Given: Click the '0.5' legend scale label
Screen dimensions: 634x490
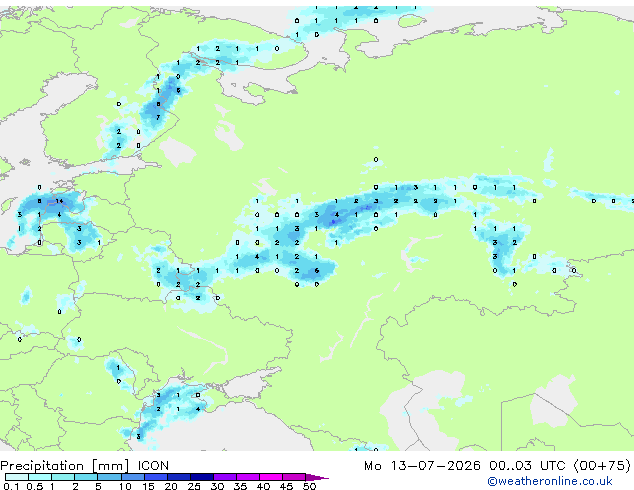Looking at the screenshot, I should [x=34, y=486].
